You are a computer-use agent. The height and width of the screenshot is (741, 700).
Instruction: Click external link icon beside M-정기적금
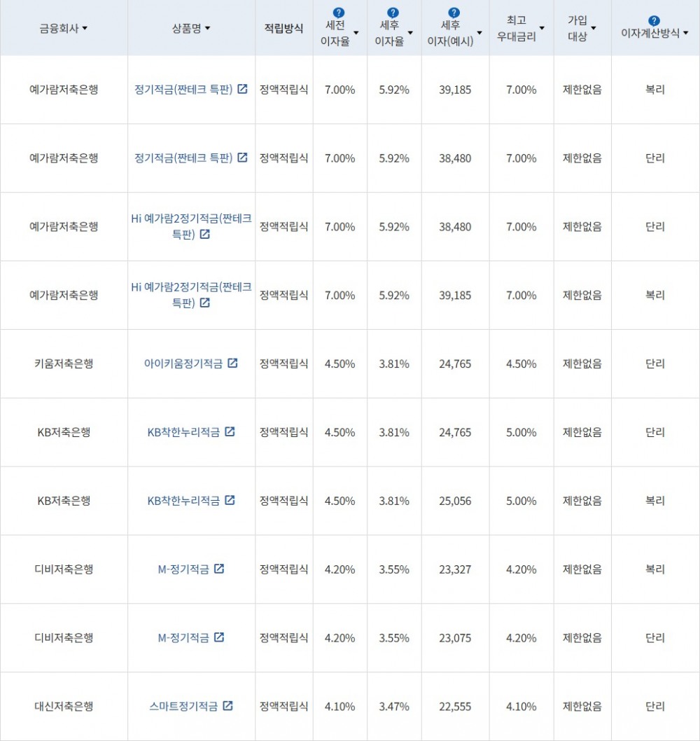pyautogui.click(x=220, y=569)
